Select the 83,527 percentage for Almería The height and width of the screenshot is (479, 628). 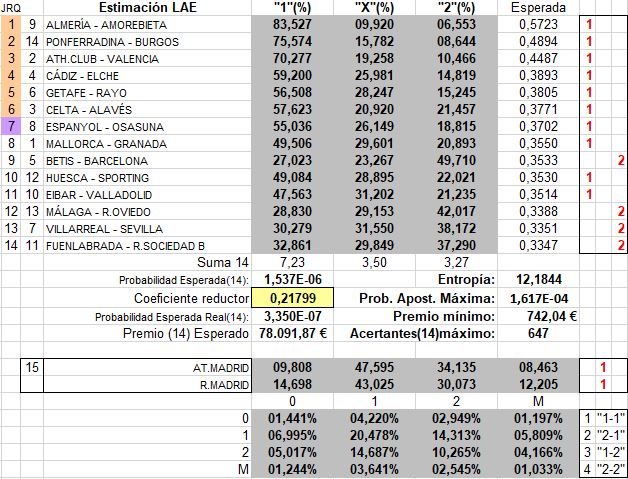click(292, 24)
